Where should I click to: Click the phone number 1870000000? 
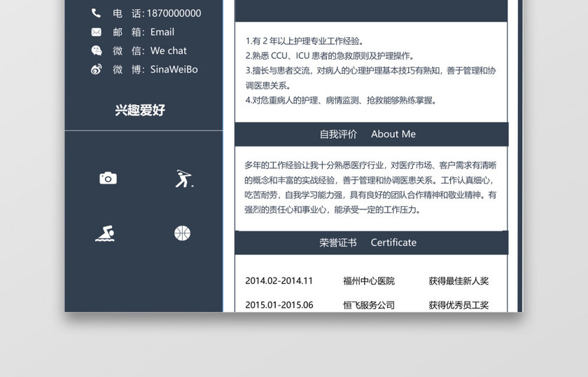(174, 13)
